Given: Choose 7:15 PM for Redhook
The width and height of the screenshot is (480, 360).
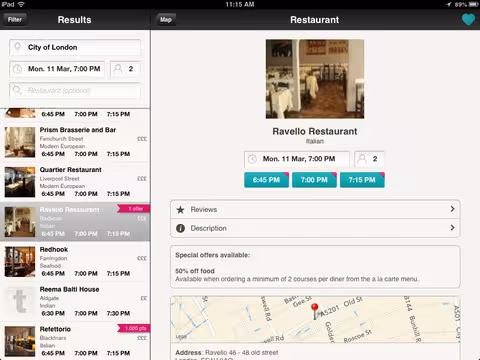Looking at the screenshot, I should [118, 274].
